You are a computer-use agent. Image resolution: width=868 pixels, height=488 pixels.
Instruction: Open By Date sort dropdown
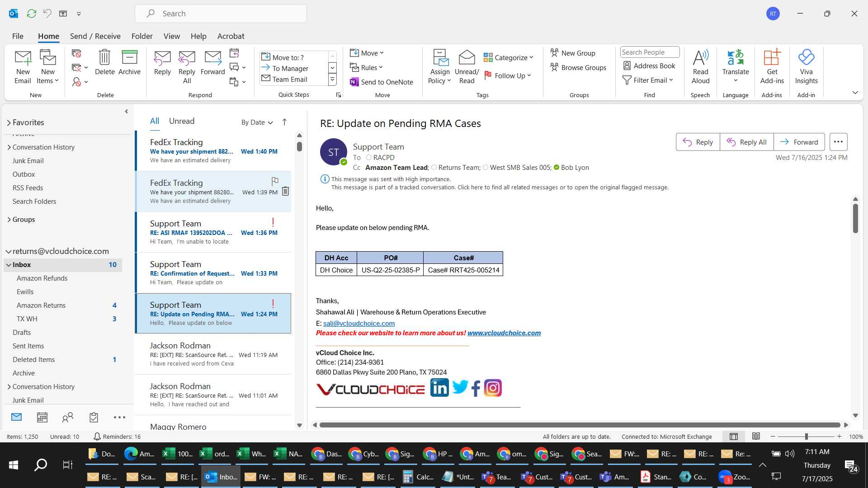[257, 122]
